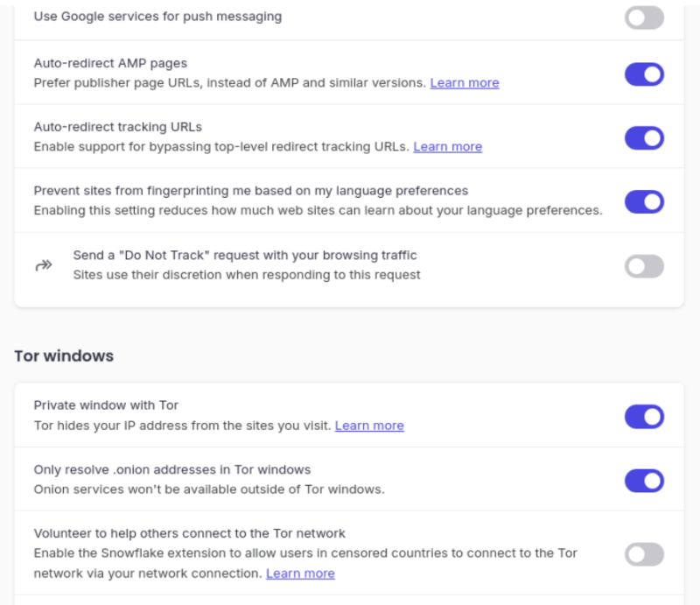This screenshot has width=700, height=605.
Task: Toggle 'Private window with Tor' switch
Action: pyautogui.click(x=644, y=418)
